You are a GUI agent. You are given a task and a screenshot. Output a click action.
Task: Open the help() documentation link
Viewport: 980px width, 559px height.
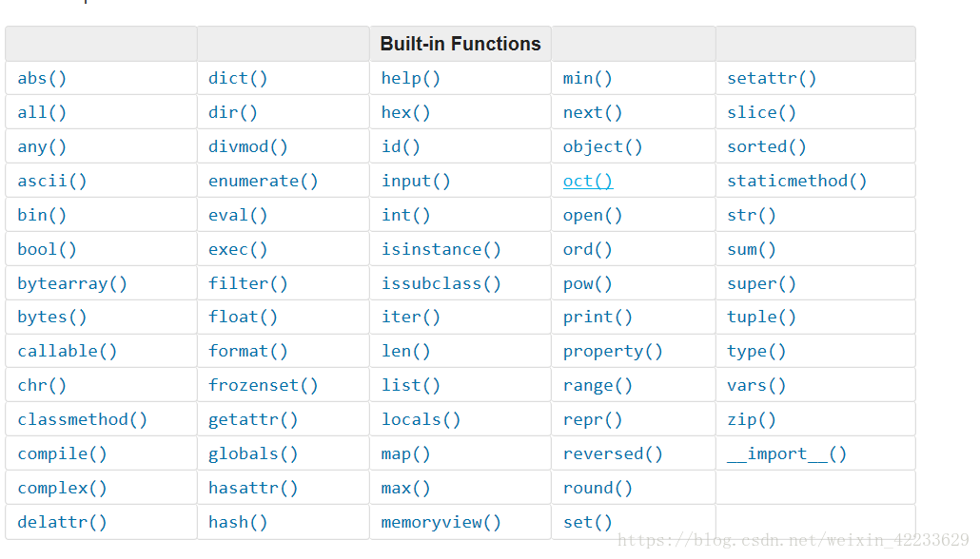point(411,78)
